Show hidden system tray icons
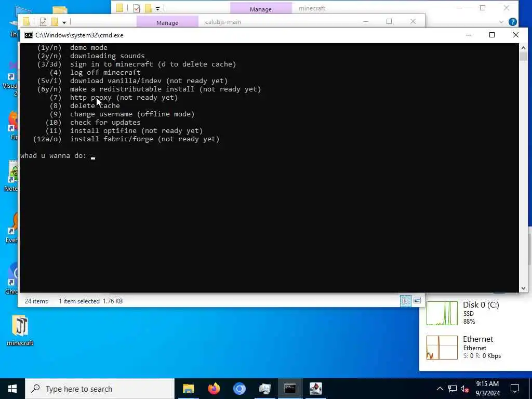 pyautogui.click(x=440, y=389)
